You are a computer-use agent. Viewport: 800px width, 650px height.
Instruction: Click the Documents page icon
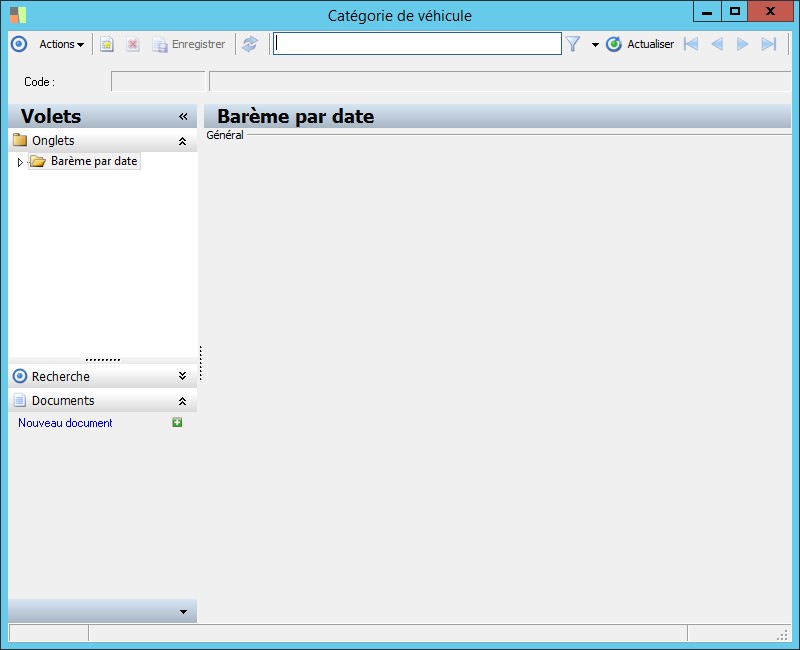click(x=19, y=400)
